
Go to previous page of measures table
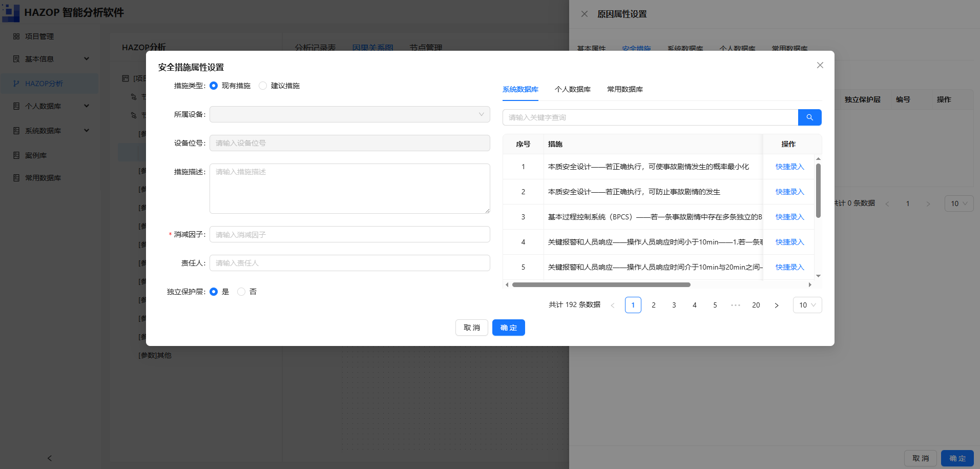tap(613, 305)
